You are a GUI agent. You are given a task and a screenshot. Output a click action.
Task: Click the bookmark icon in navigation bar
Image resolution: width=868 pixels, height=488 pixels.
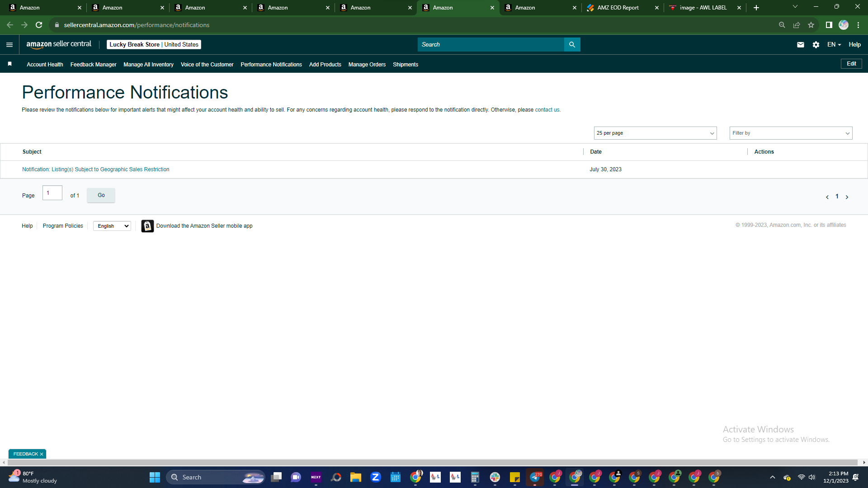click(x=9, y=64)
